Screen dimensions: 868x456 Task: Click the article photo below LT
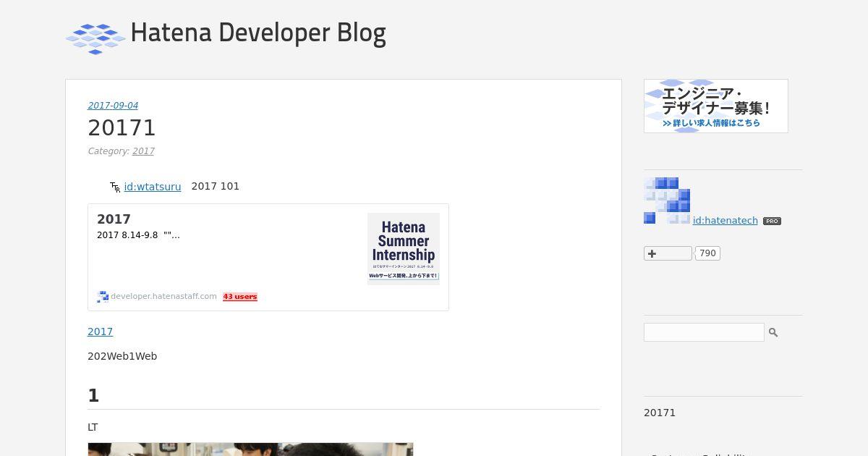[250, 449]
